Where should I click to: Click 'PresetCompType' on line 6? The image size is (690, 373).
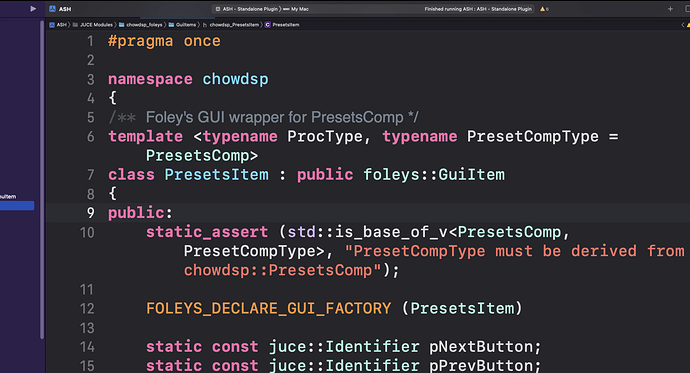pos(532,137)
